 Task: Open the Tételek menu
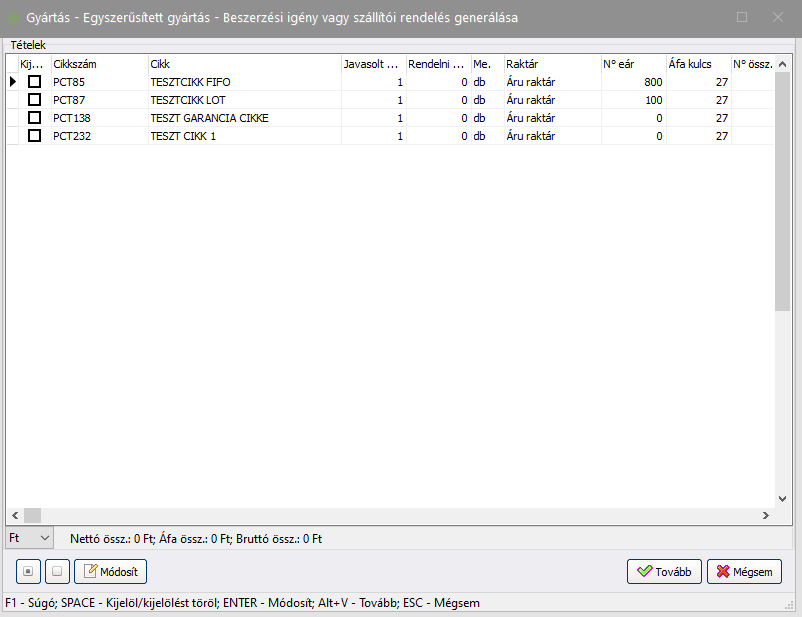[x=28, y=45]
